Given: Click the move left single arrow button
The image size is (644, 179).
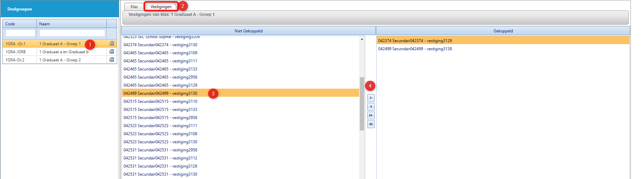Looking at the screenshot, I should [x=371, y=107].
